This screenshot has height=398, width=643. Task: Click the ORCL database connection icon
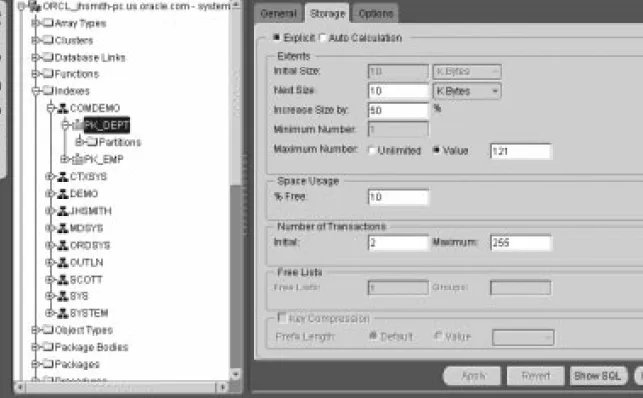click(x=36, y=6)
